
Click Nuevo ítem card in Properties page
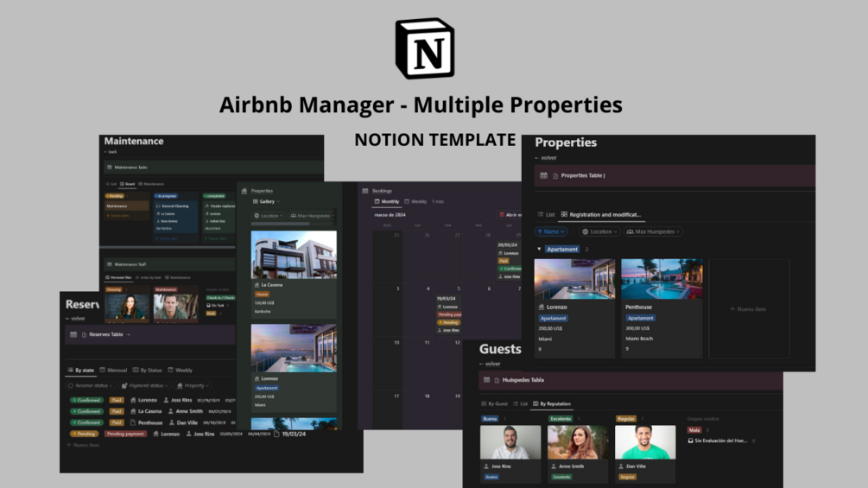tap(749, 308)
